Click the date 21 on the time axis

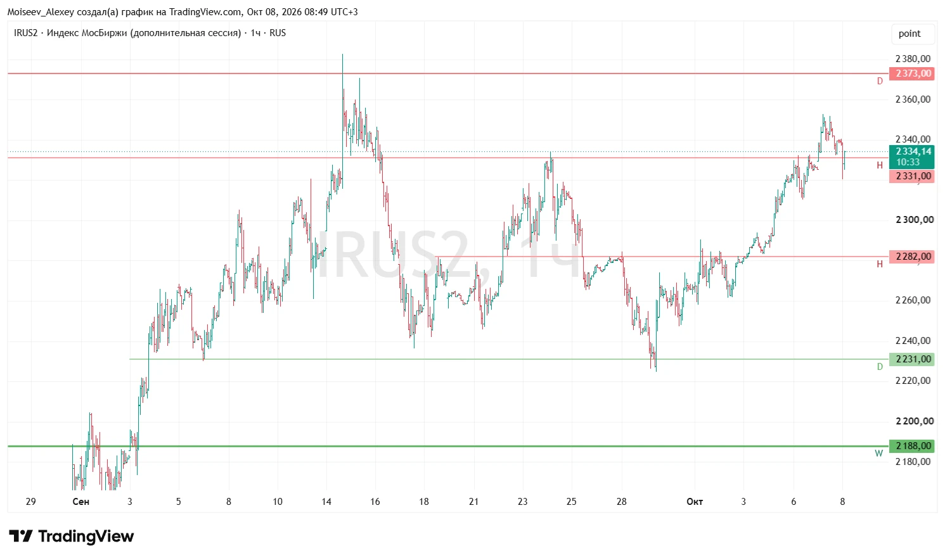[473, 502]
